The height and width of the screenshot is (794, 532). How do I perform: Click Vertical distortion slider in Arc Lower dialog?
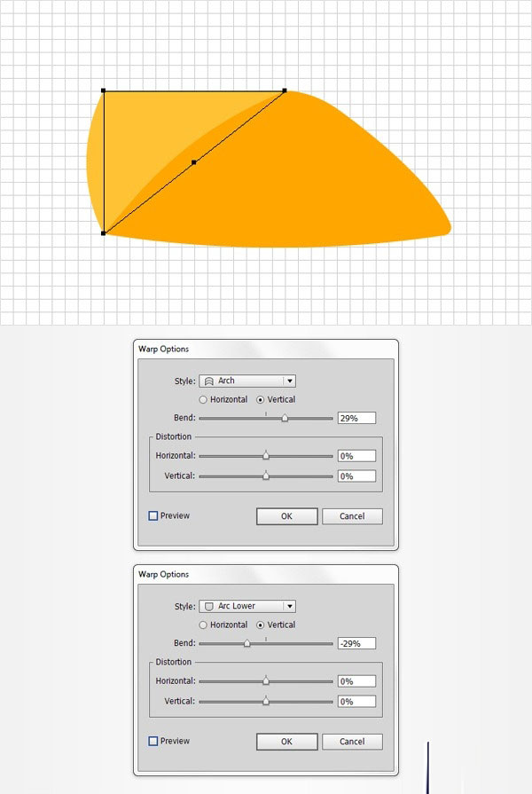coord(266,702)
